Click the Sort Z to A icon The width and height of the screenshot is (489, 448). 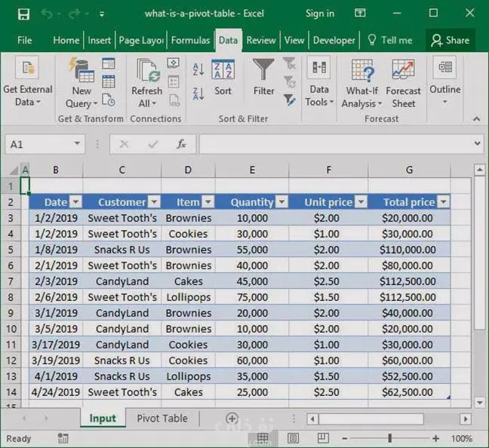pyautogui.click(x=198, y=94)
